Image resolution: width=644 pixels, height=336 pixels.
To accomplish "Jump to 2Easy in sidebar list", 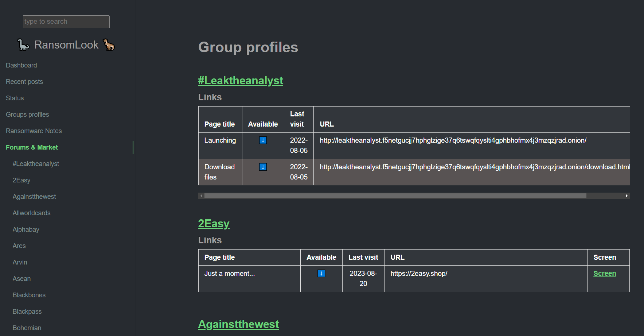I will coord(22,180).
